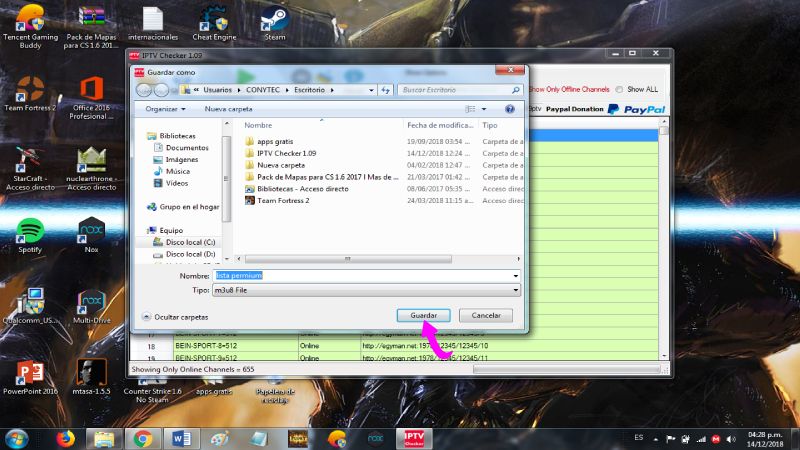Open Grupo en el hogar in tree

[x=189, y=207]
